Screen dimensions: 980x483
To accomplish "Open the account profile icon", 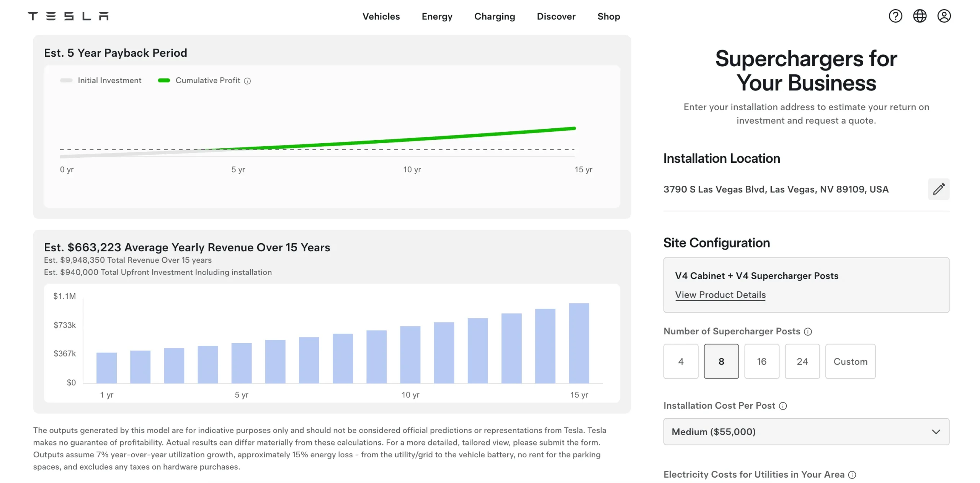I will (944, 16).
